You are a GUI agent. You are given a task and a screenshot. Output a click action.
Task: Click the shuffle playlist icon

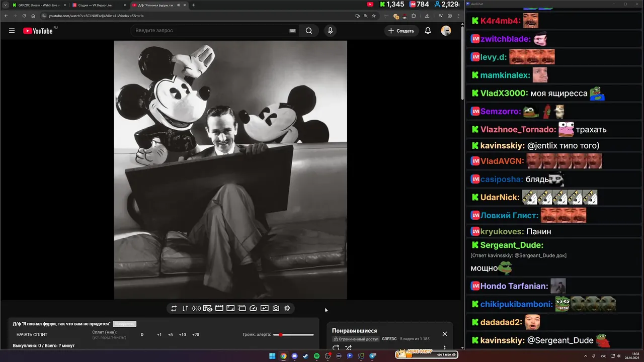click(348, 347)
